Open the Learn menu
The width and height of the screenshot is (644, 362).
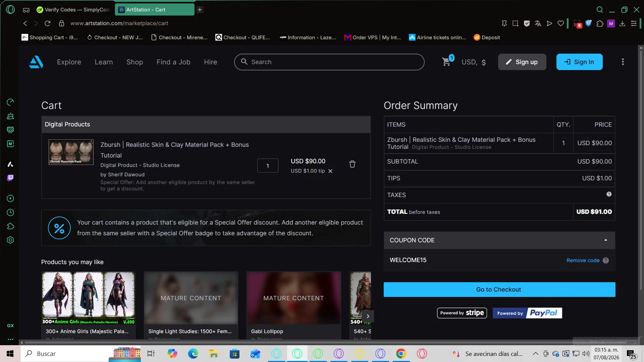click(104, 62)
